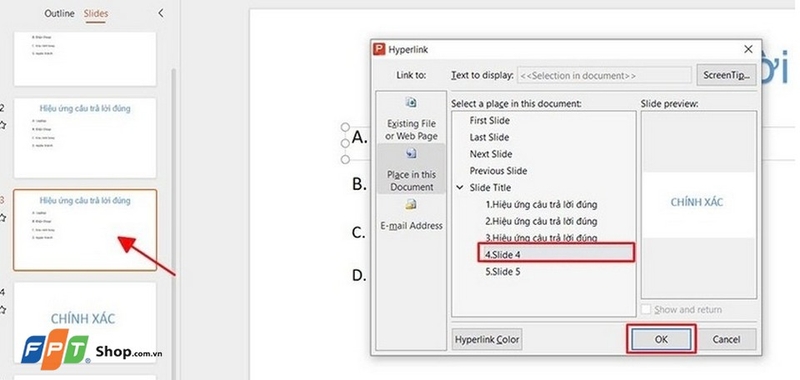Open Hyperlink Color options
The width and height of the screenshot is (800, 380).
pyautogui.click(x=487, y=339)
